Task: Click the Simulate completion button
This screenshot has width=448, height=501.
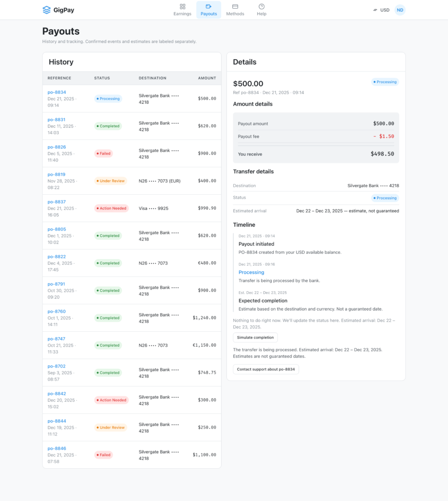Action: pyautogui.click(x=255, y=338)
